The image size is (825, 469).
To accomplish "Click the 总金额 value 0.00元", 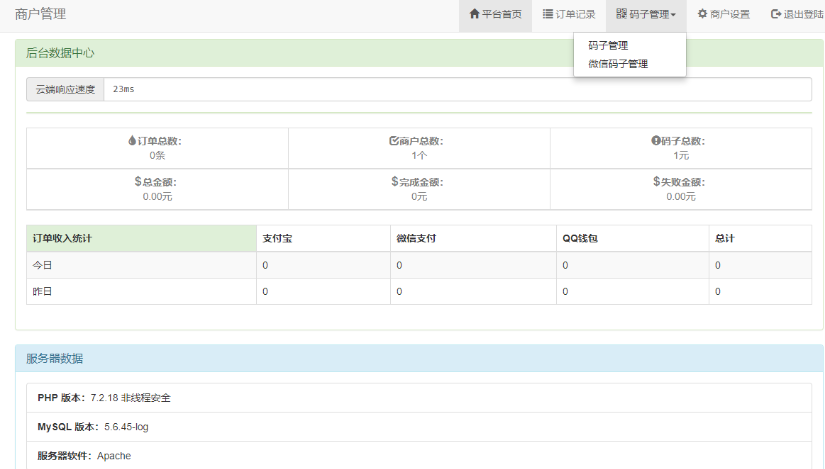I will pyautogui.click(x=157, y=196).
